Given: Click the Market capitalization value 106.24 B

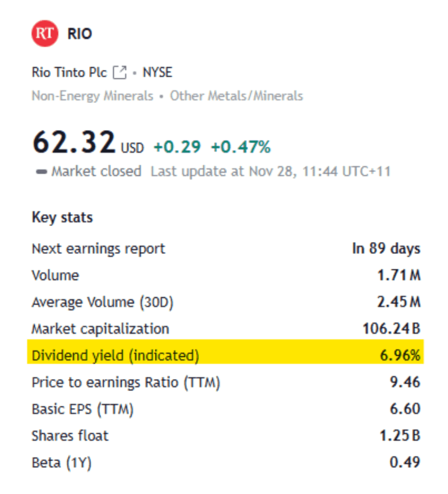Looking at the screenshot, I should click(392, 329).
